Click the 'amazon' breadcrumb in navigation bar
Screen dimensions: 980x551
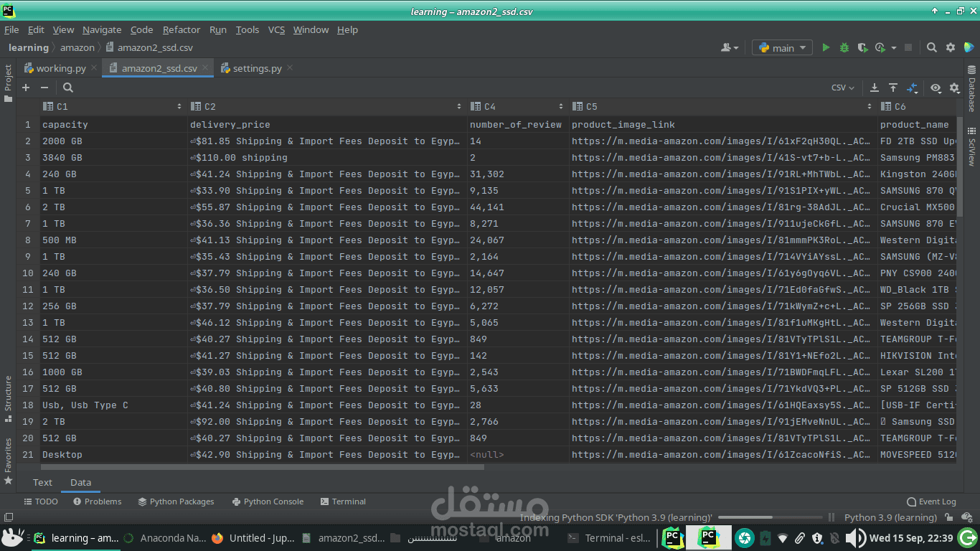click(x=77, y=47)
